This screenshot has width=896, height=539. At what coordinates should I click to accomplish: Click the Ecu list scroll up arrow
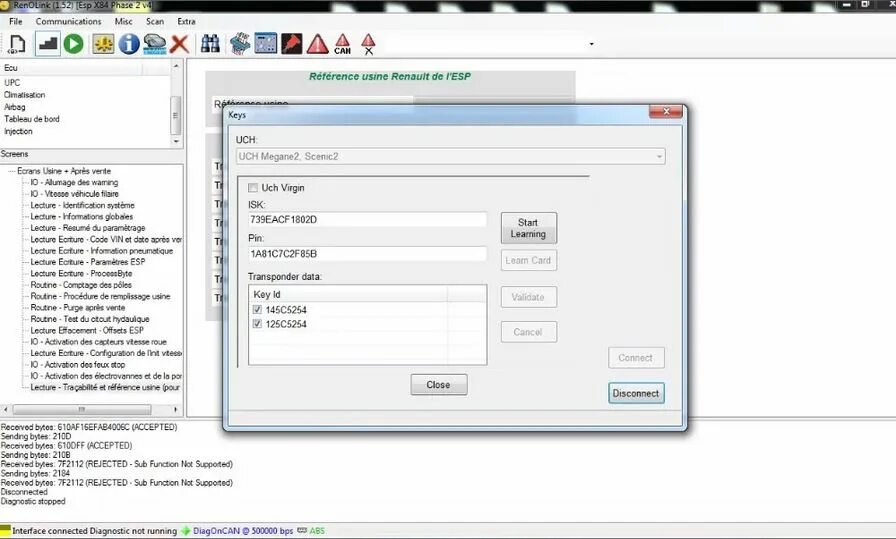(176, 67)
